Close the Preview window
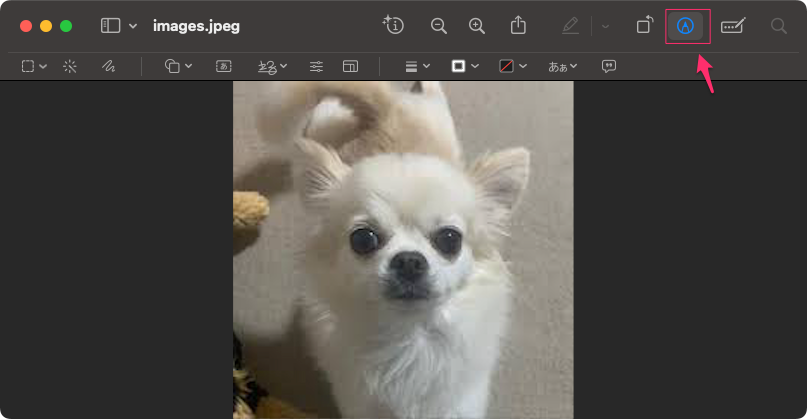Screen dimensions: 807x419 tap(26, 26)
